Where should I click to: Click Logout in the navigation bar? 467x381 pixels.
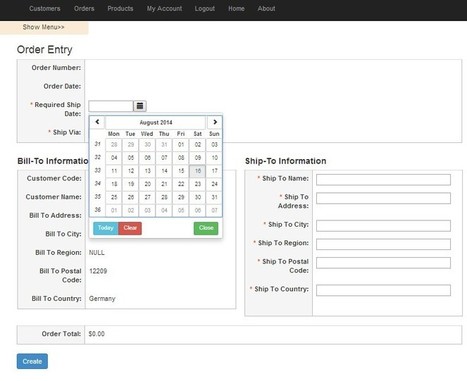click(x=205, y=9)
